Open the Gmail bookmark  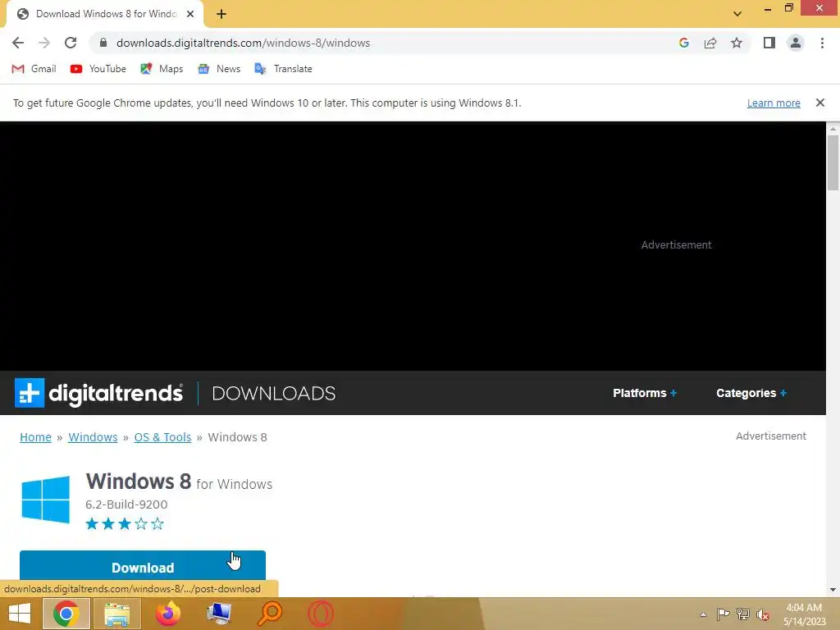click(34, 69)
